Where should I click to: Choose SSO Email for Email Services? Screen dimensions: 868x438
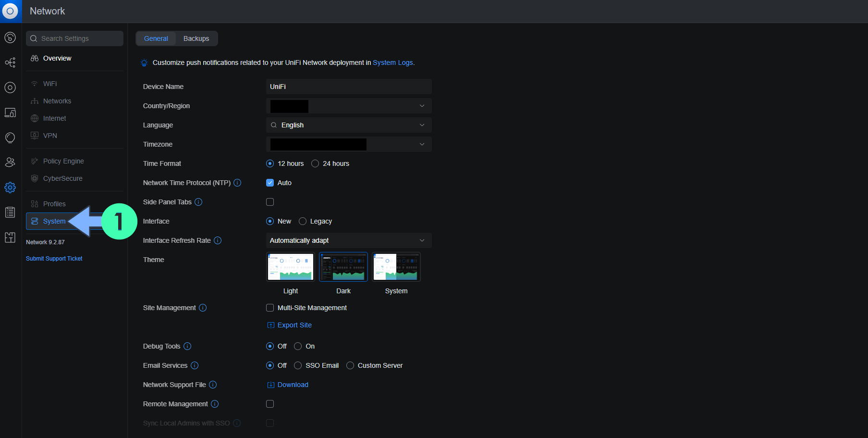pyautogui.click(x=298, y=365)
